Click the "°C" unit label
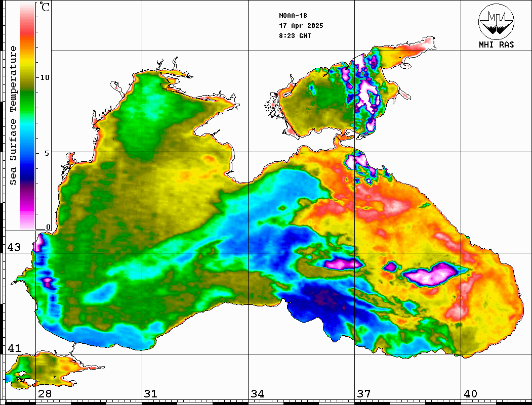 pos(45,7)
